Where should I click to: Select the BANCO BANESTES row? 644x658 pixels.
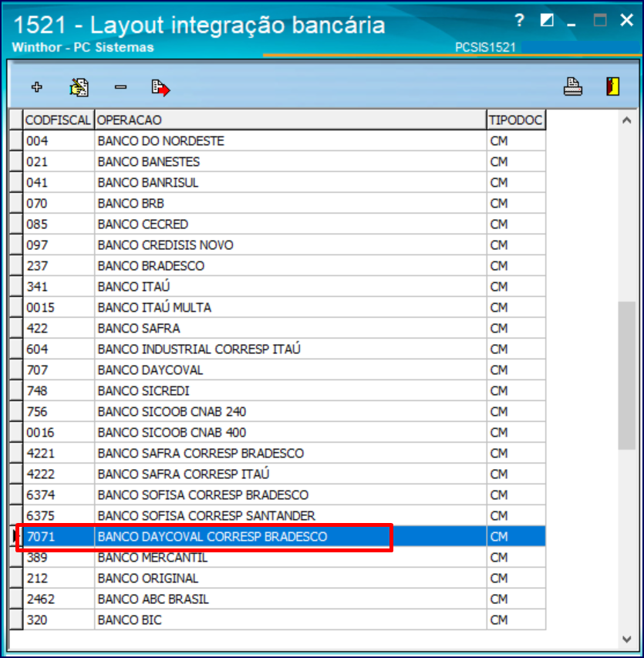[x=278, y=161]
